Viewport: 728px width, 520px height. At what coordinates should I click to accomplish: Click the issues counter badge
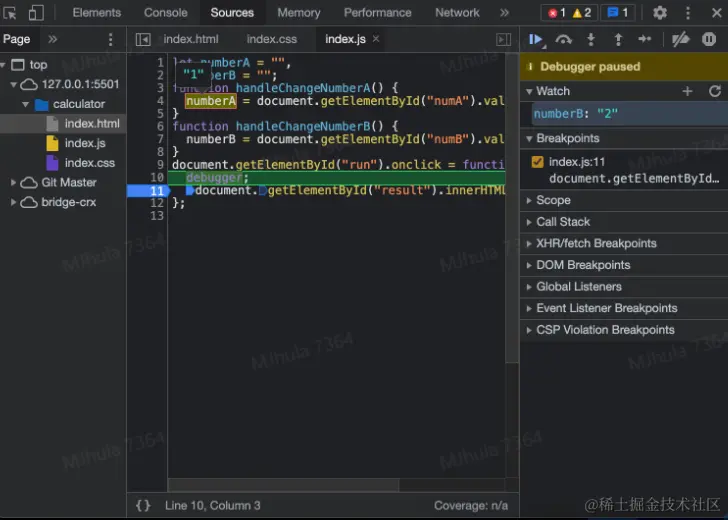click(x=618, y=13)
